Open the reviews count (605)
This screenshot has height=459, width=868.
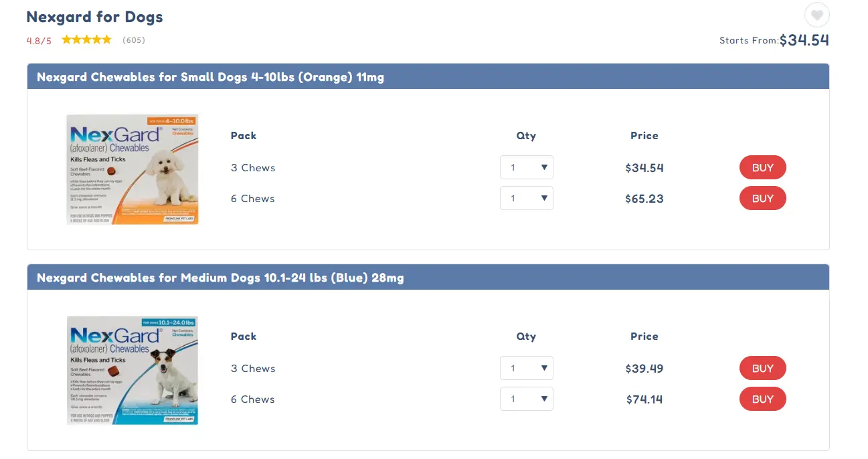click(x=134, y=40)
